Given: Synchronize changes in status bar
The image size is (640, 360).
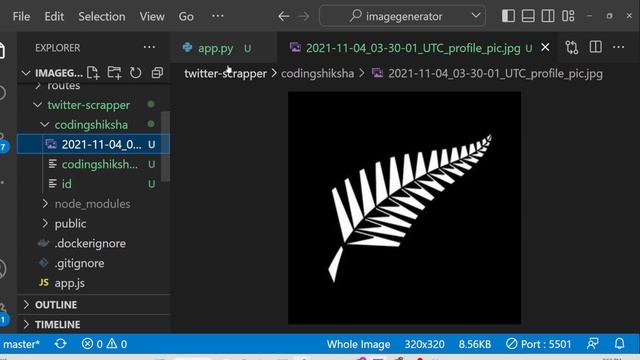Looking at the screenshot, I should (60, 344).
